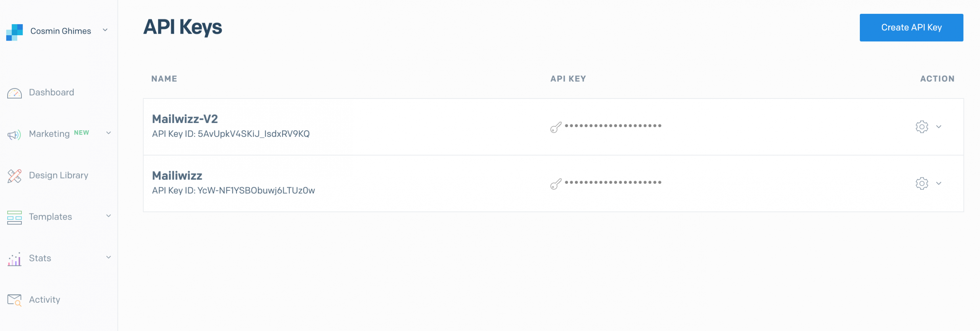Click the key icon in Mailiwizz row
The image size is (980, 331).
(556, 184)
